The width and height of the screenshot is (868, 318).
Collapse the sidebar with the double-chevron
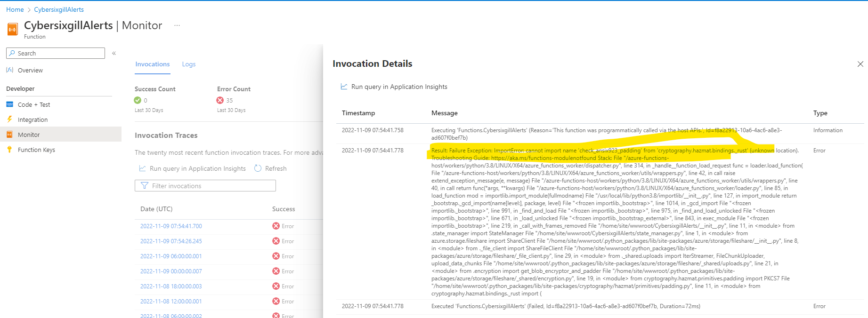tap(114, 53)
